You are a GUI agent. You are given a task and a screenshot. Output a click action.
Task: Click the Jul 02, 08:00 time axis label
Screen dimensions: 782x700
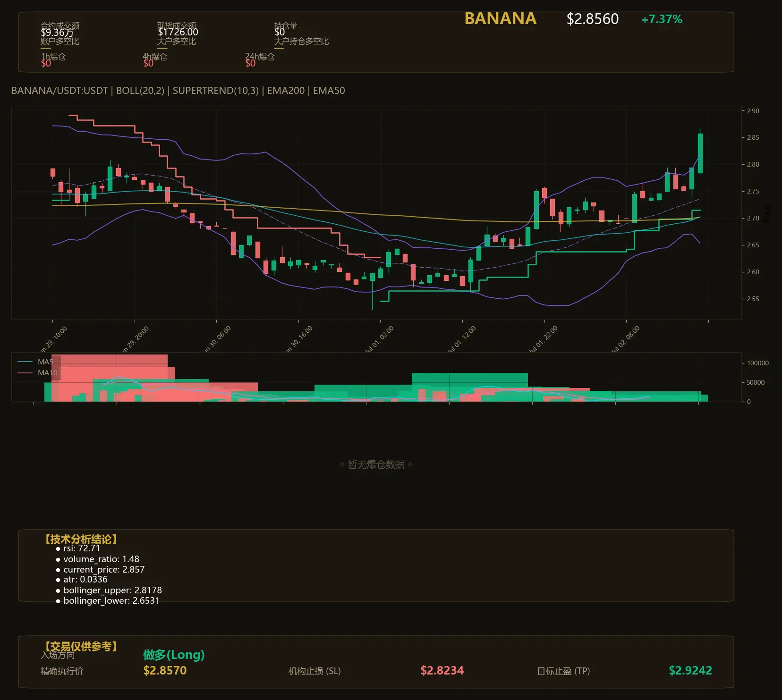tap(625, 339)
